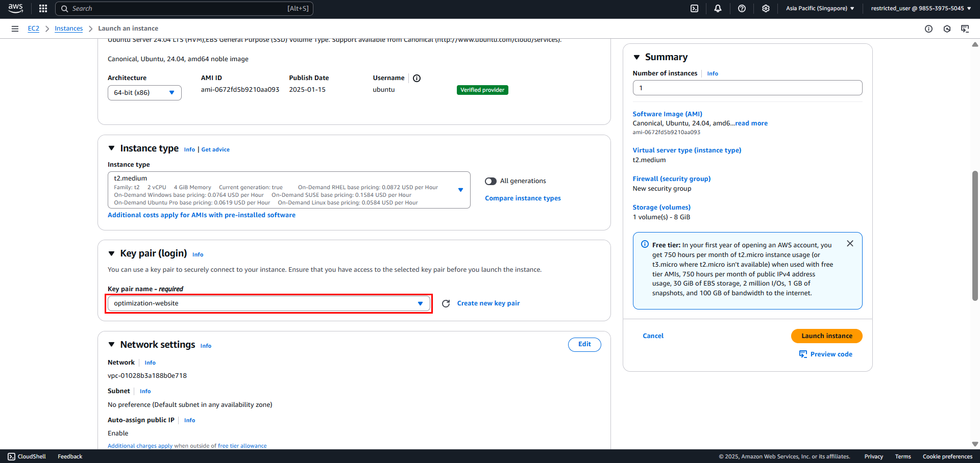Open the AWS services grid menu
The height and width of the screenshot is (463, 980).
(43, 8)
